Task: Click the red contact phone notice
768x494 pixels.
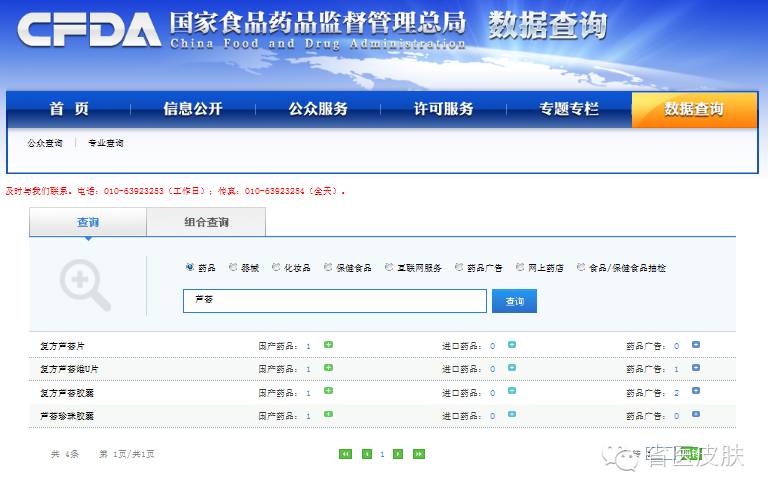Action: 175,191
